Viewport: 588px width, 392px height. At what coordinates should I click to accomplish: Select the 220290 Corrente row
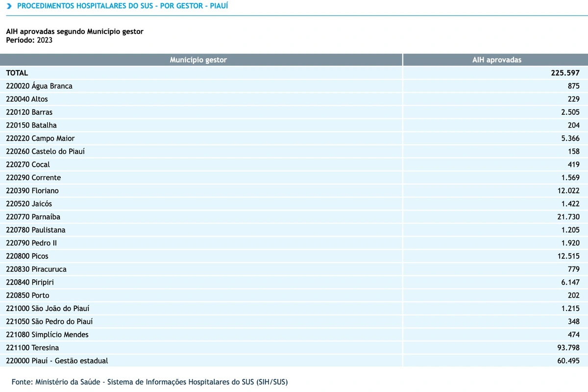pos(294,178)
